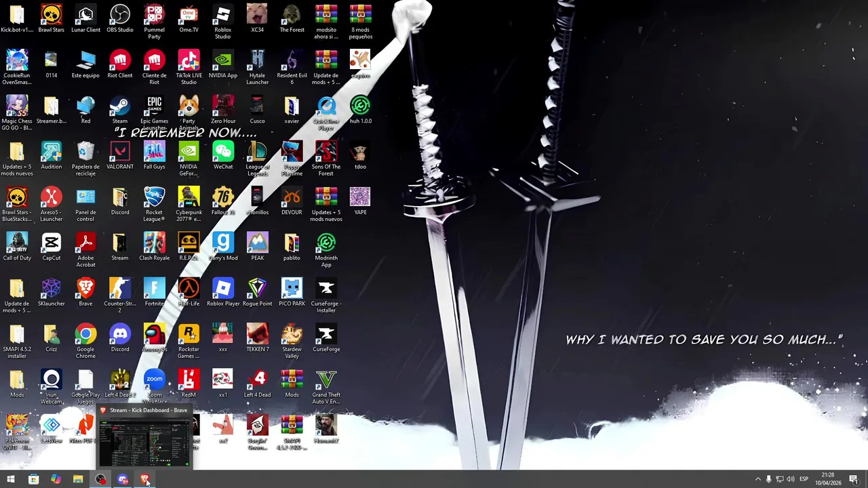Select the Este equipo desktop icon
Viewport: 868px width, 488px height.
[x=85, y=64]
